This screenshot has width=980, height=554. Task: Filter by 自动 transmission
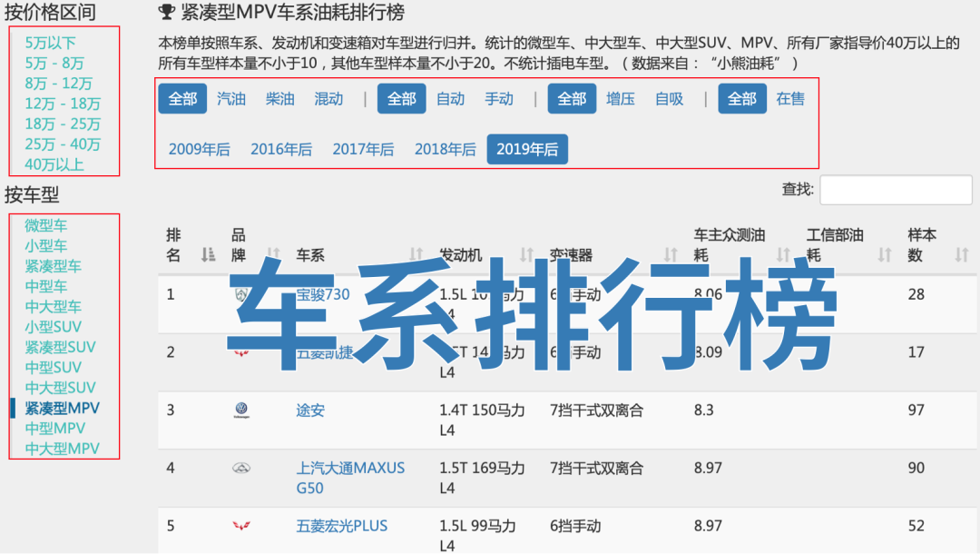(451, 99)
